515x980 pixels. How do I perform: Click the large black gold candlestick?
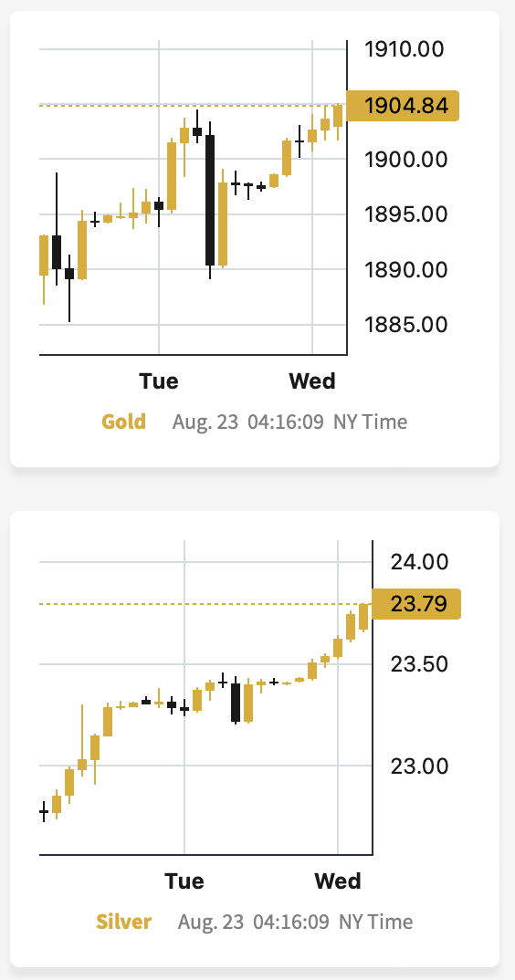(x=210, y=200)
